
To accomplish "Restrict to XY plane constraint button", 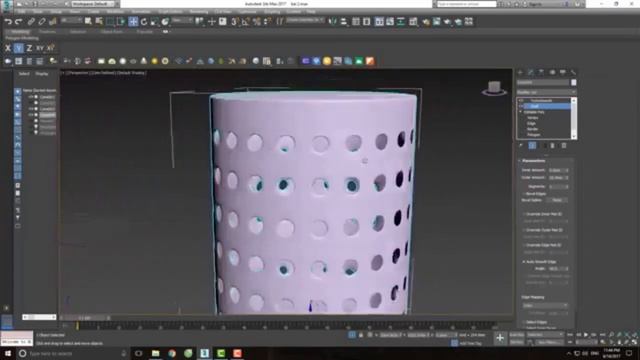I will click(x=40, y=48).
